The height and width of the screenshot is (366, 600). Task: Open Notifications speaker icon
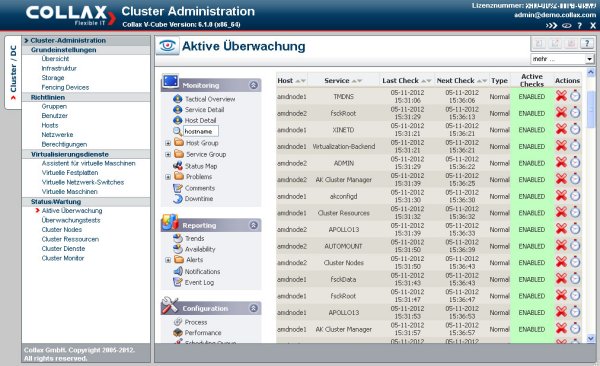(178, 271)
